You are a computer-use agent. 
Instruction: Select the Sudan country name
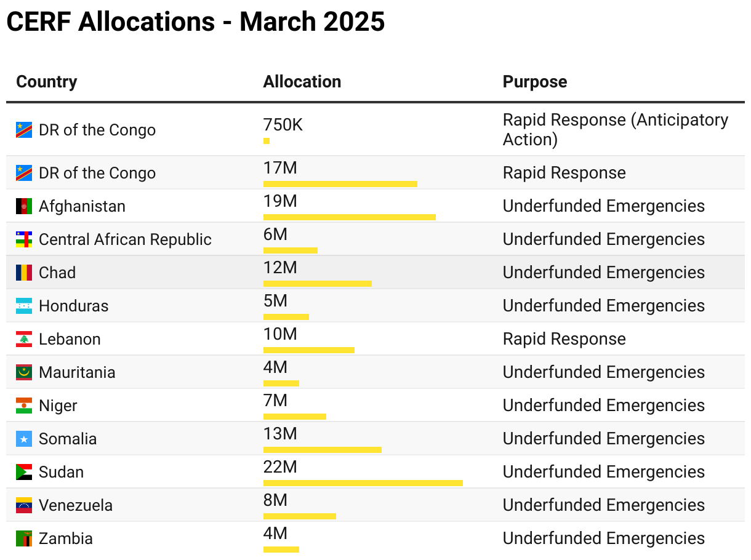point(61,472)
